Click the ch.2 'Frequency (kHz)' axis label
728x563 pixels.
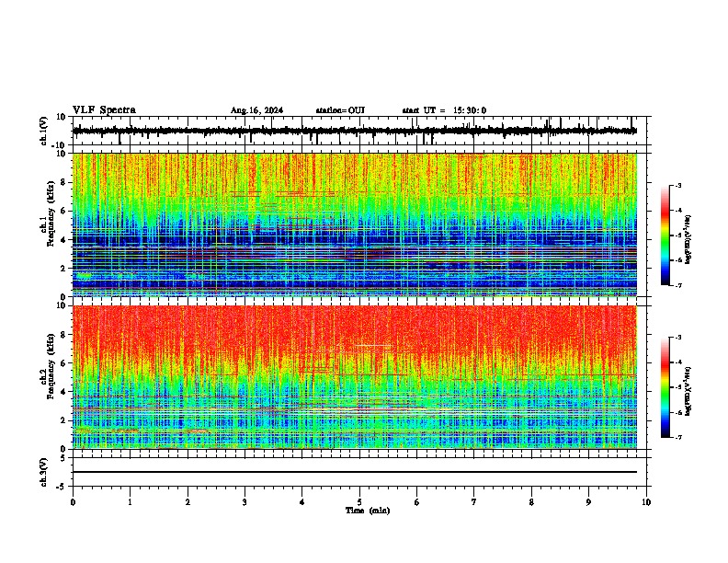point(51,366)
